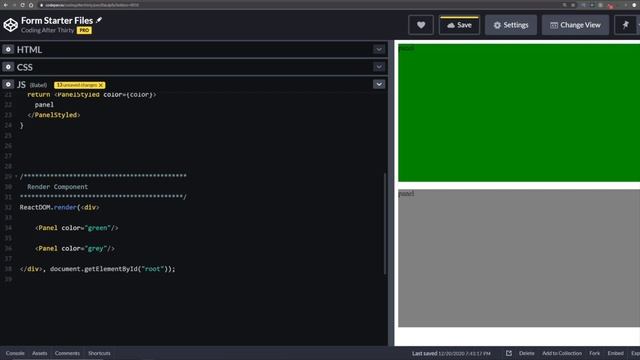Go back with browser back arrow
640x360 pixels.
6,5
